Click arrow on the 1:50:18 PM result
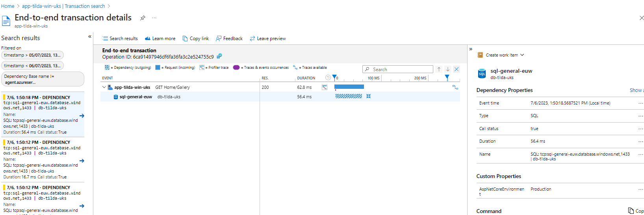 point(82,116)
